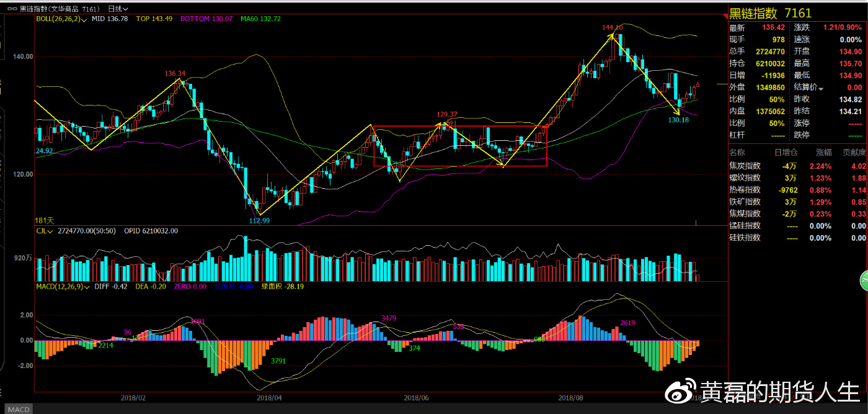Viewport: 868px width, 414px height.
Task: Click the OPID 6210032.00 label
Action: pyautogui.click(x=151, y=230)
